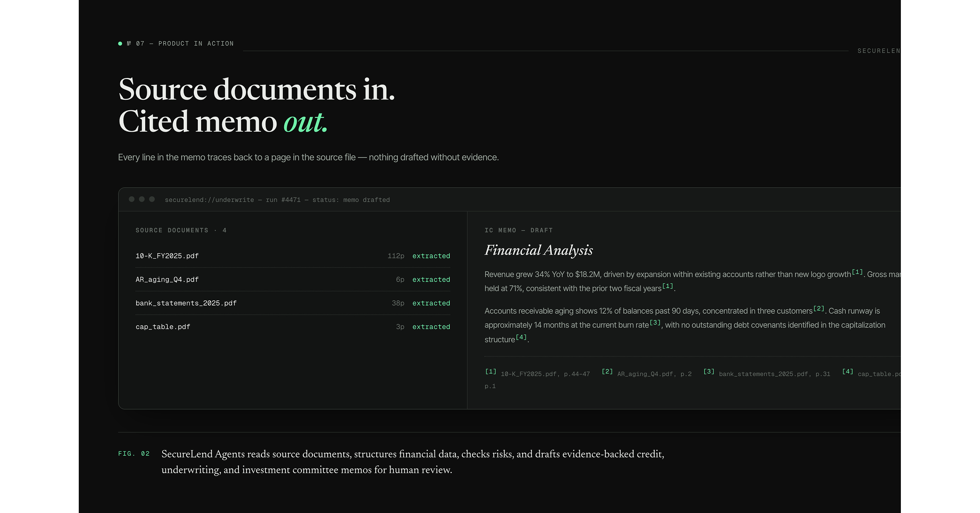
Task: Click the 'Financial Analysis' memo heading
Action: pos(539,250)
